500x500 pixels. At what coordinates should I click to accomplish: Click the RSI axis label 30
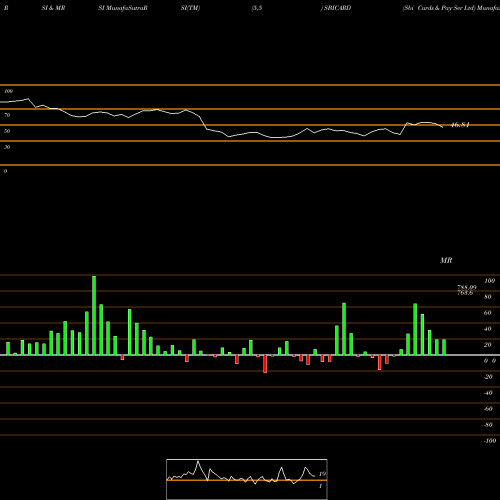click(7, 147)
